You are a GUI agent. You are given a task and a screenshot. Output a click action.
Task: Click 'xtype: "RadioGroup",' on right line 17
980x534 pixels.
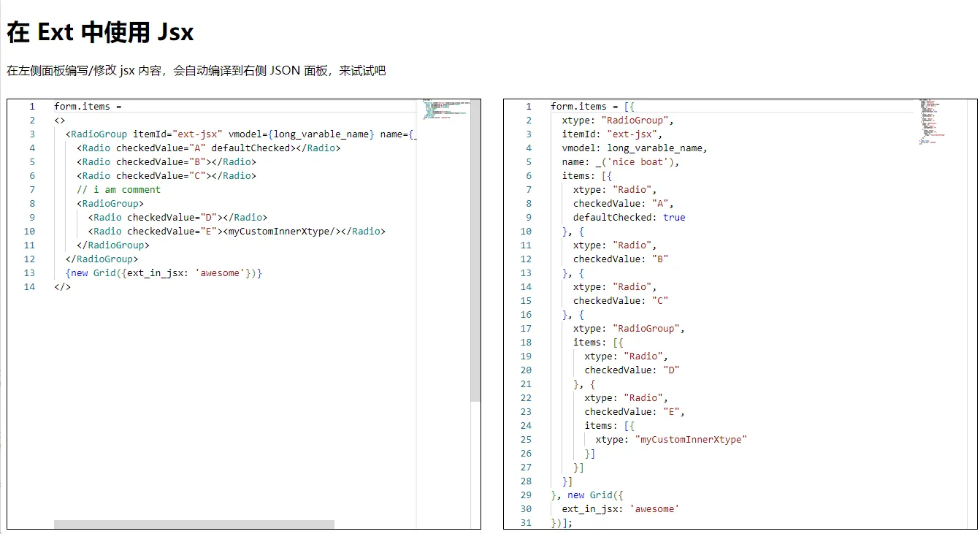629,329
